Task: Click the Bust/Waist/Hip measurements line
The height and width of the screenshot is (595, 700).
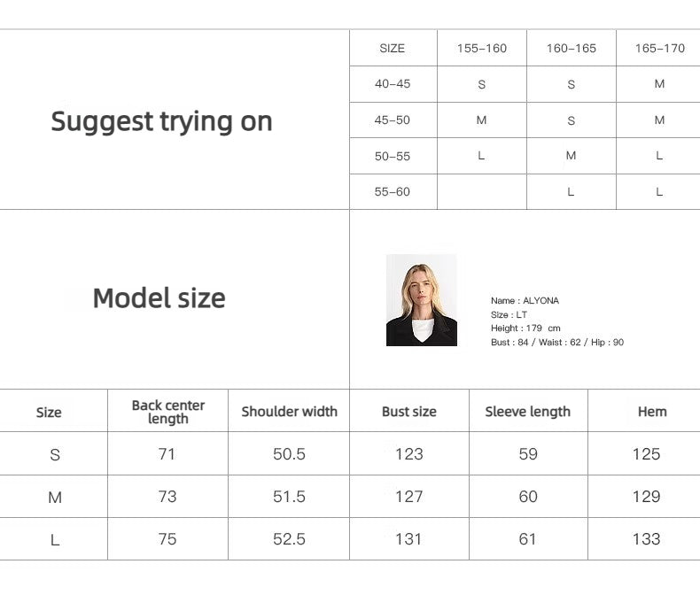Action: 556,343
